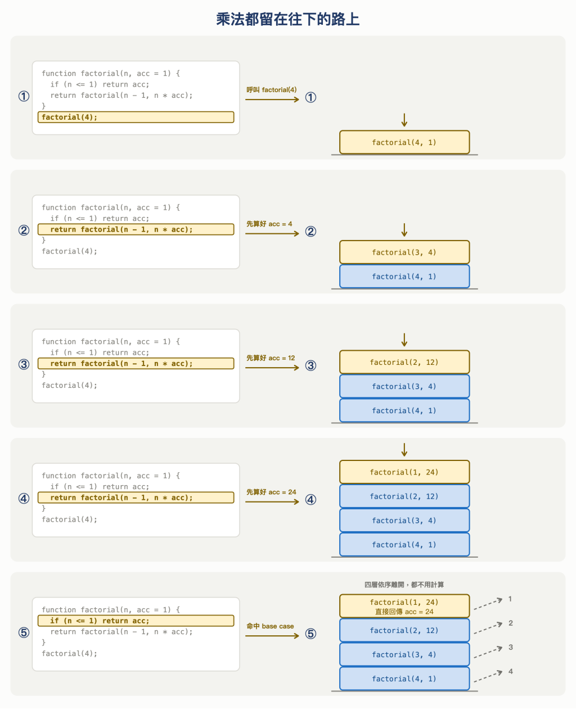The image size is (576, 728).
Task: Click the '先算好 acc = 24' arrow label
Action: (x=271, y=492)
